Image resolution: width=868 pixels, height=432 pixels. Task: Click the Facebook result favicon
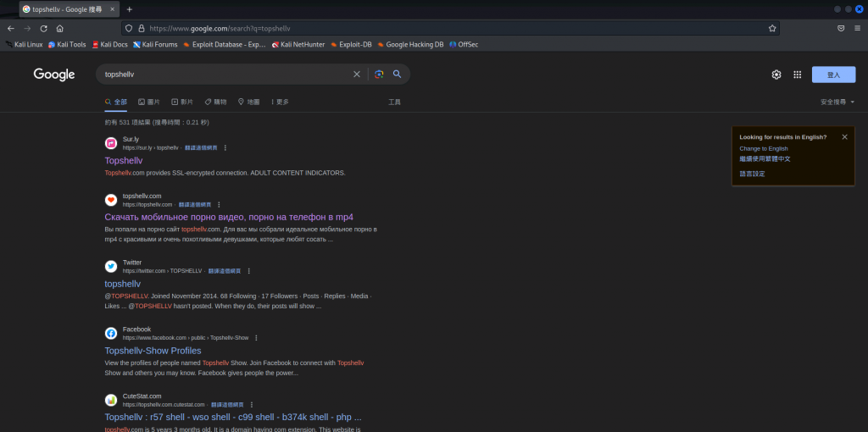pos(111,333)
